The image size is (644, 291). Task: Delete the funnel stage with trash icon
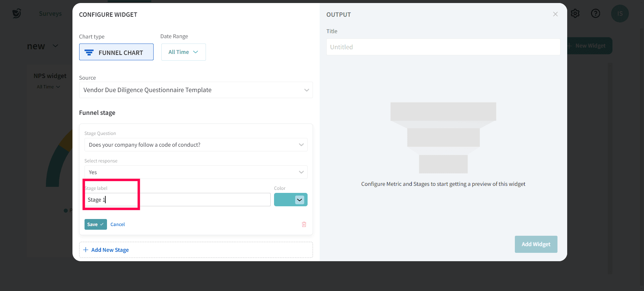pos(304,224)
